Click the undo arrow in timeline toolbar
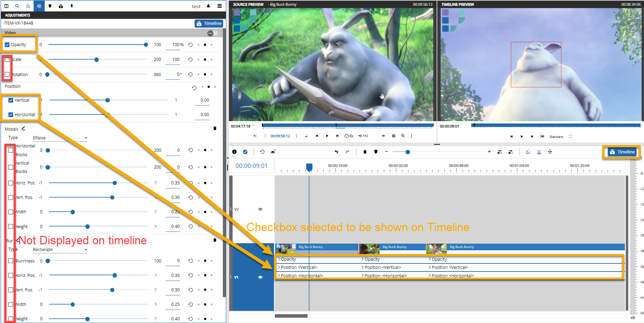The image size is (644, 323). tap(336, 152)
